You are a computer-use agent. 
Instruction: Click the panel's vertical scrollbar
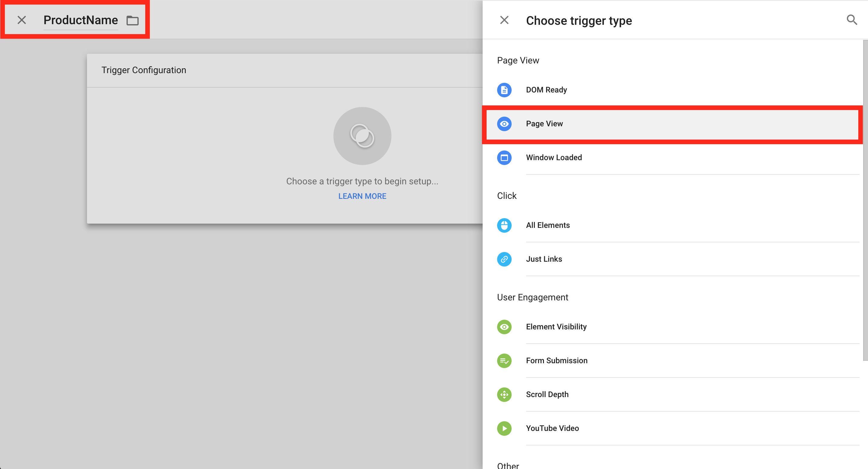point(865,200)
